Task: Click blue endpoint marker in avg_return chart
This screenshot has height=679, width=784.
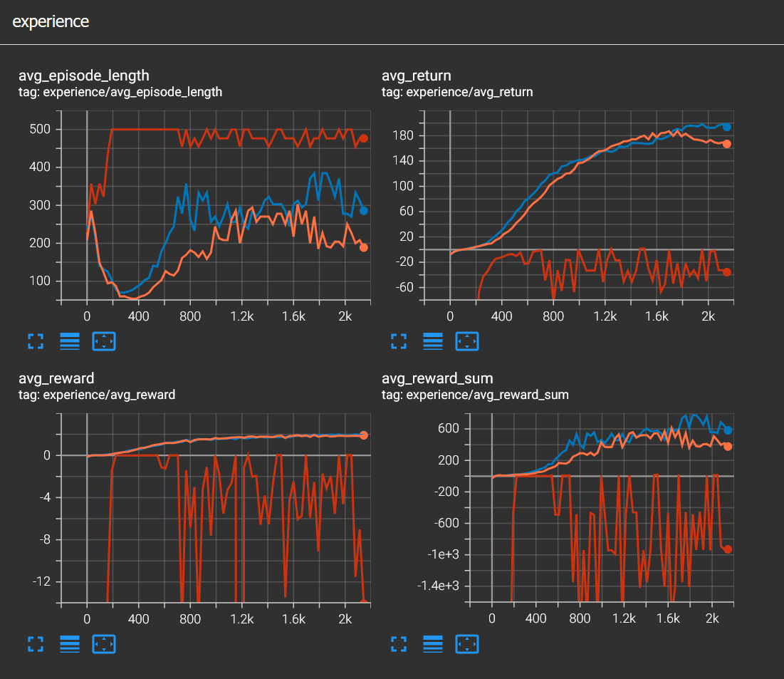Action: coord(727,127)
